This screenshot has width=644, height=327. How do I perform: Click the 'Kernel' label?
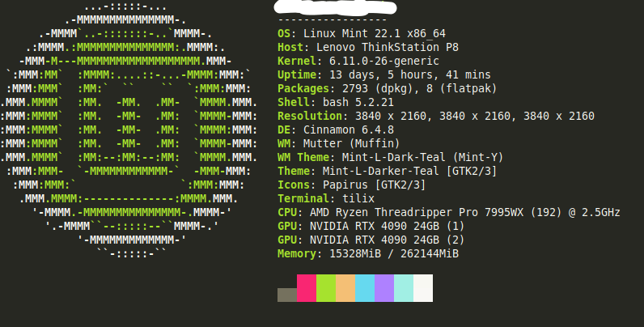point(297,62)
